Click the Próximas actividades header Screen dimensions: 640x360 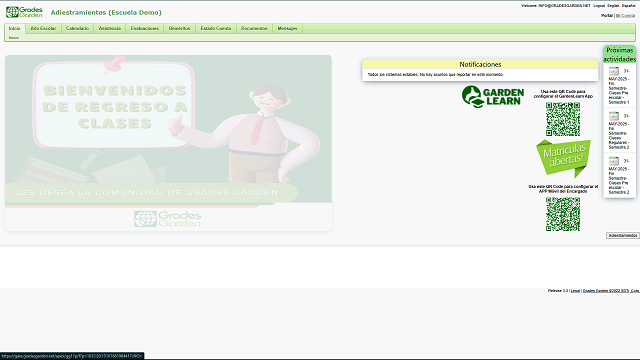tap(620, 54)
